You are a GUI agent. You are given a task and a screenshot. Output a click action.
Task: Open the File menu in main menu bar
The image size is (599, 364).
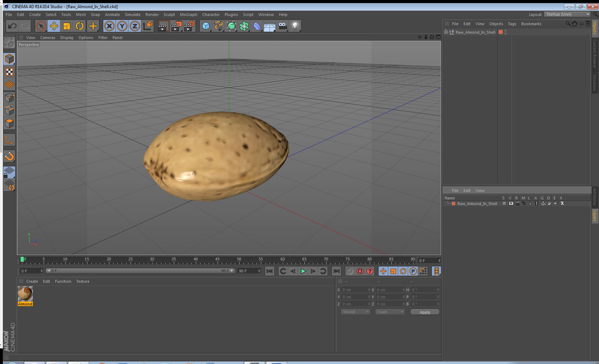pyautogui.click(x=9, y=15)
